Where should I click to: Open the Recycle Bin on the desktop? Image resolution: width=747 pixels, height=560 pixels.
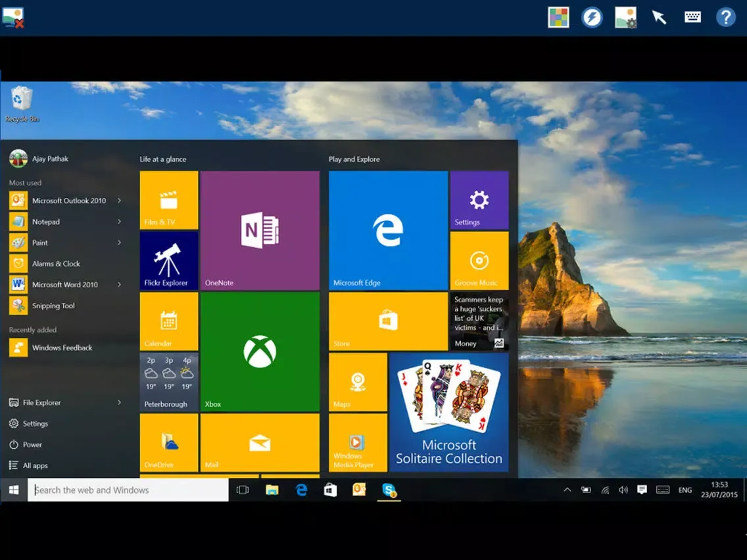(x=22, y=105)
